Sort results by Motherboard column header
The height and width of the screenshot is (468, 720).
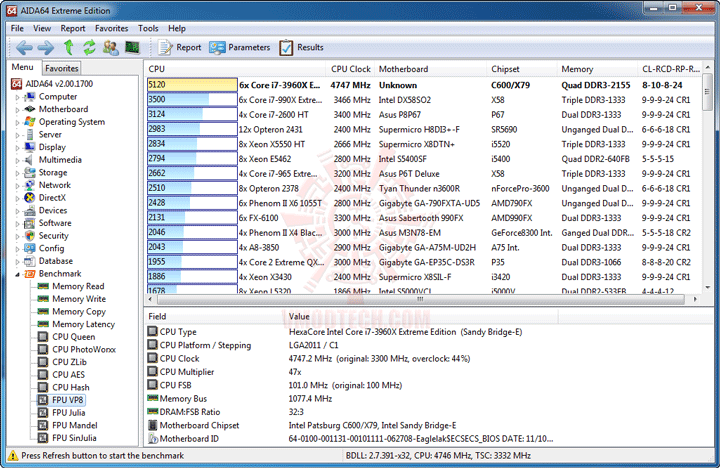click(430, 69)
